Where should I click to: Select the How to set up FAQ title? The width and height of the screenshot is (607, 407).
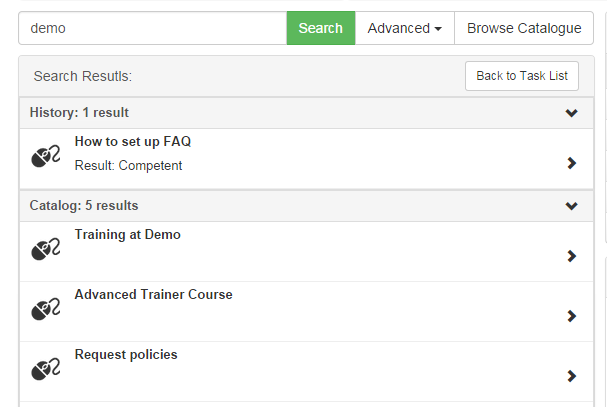[x=133, y=141]
